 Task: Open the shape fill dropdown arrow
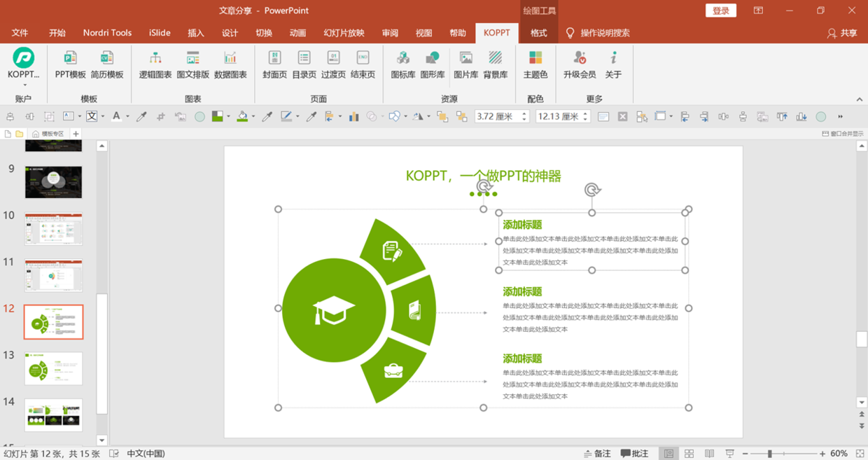[x=253, y=116]
